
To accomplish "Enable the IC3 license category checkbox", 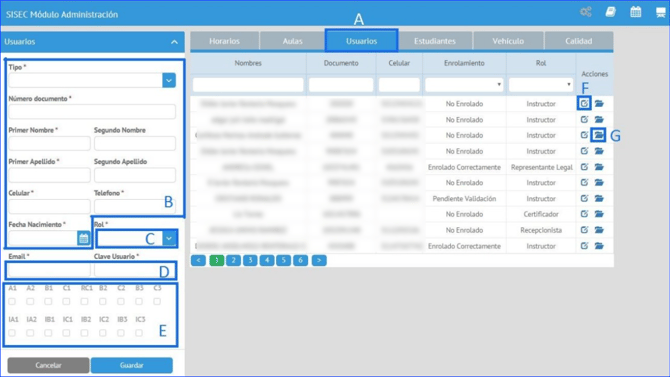I will [x=139, y=333].
